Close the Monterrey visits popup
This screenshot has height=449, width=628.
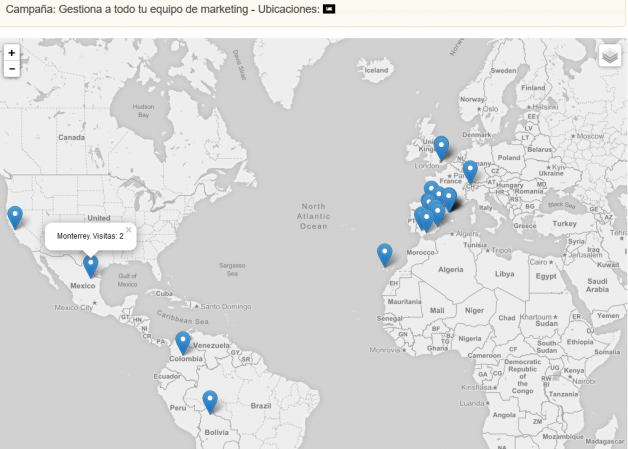click(128, 230)
